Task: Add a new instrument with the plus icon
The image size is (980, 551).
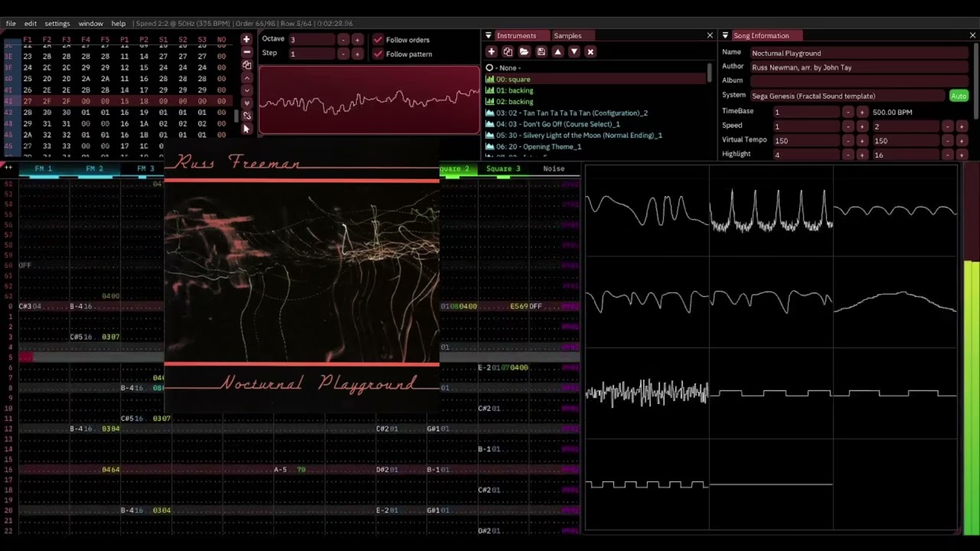Action: (x=492, y=51)
